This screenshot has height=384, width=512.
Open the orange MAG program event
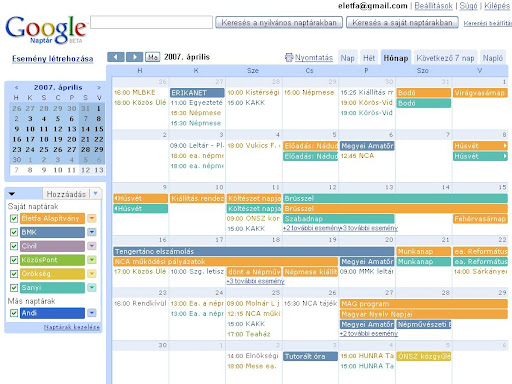click(424, 304)
